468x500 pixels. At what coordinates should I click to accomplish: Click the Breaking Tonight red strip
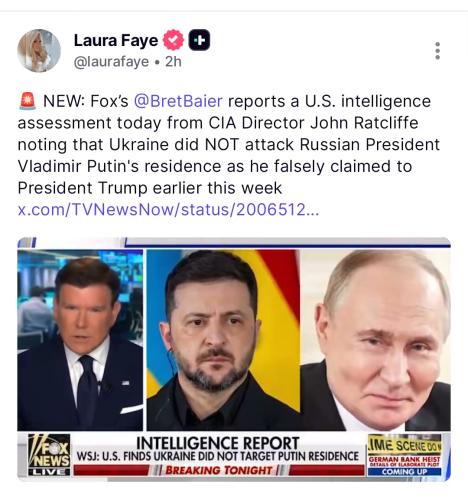pyautogui.click(x=219, y=470)
